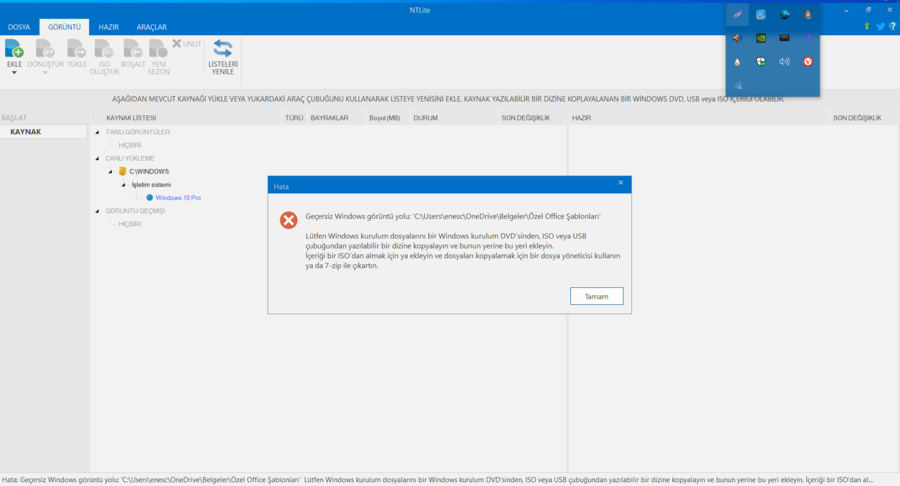The image size is (900, 486).
Task: Click the blue globe tray icon
Action: (785, 14)
